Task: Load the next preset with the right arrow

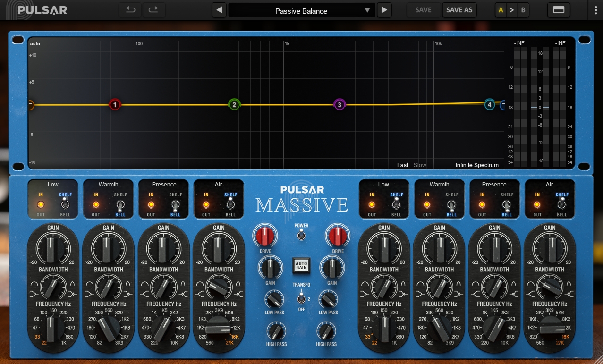Action: pos(384,10)
